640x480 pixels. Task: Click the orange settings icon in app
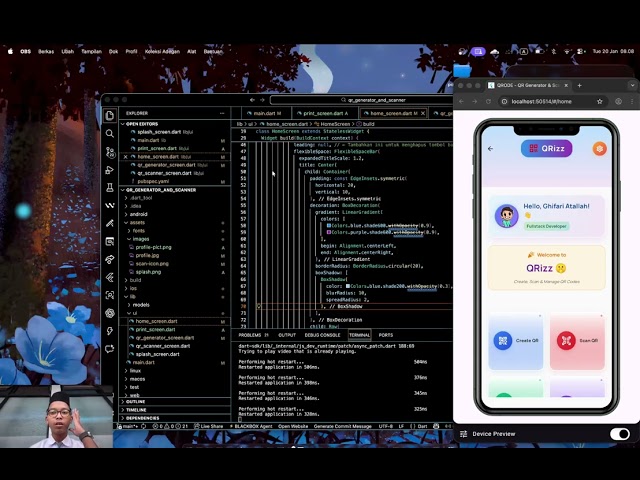click(600, 149)
